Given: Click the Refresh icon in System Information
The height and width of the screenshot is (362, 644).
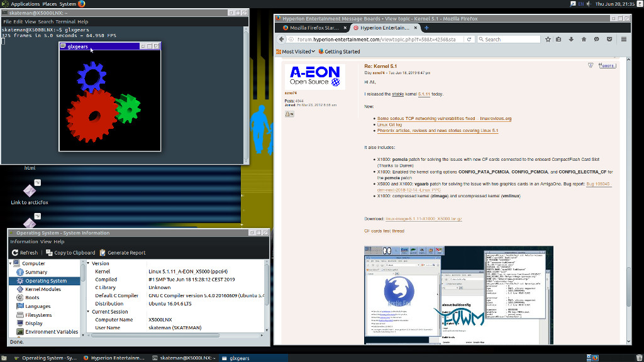Looking at the screenshot, I should click(x=15, y=253).
